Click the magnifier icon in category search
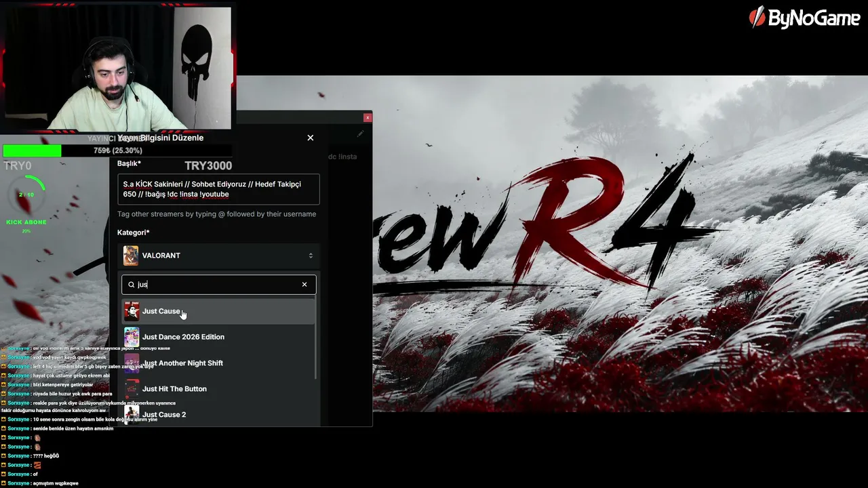 132,285
